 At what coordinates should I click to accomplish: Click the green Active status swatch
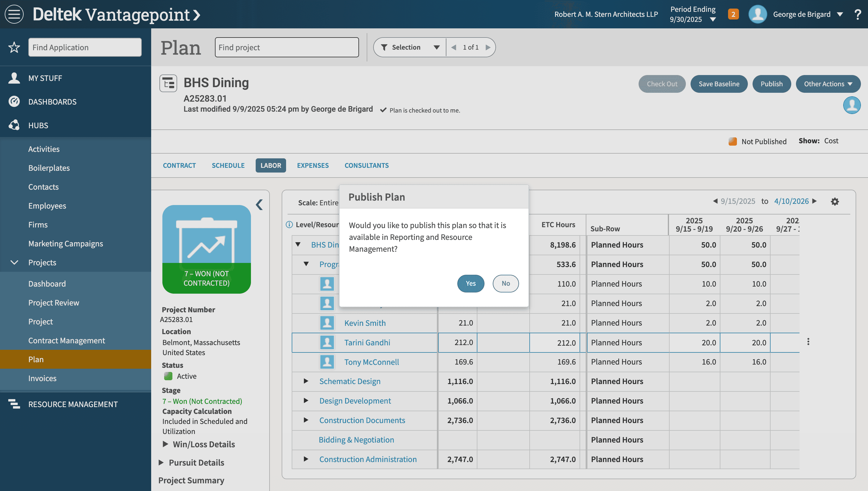click(x=168, y=376)
